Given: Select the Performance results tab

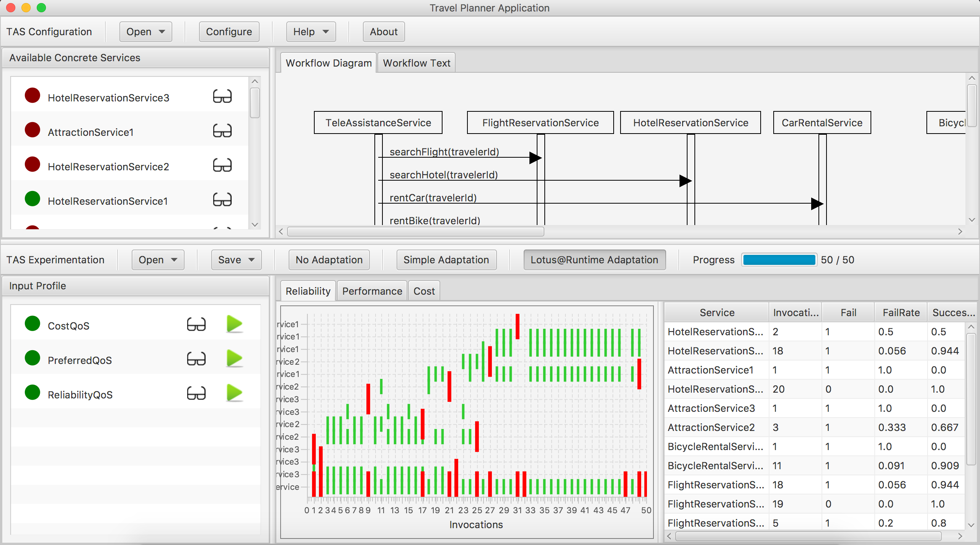Looking at the screenshot, I should click(372, 291).
